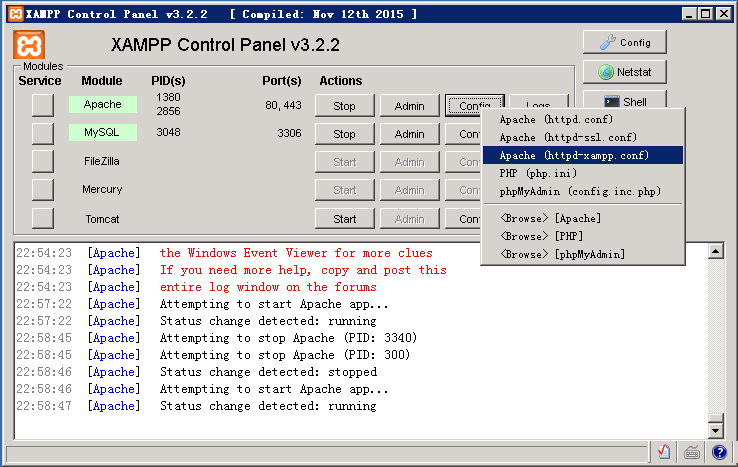Viewport: 738px width, 467px height.
Task: Click XAMPP title bar icon
Action: (16, 14)
